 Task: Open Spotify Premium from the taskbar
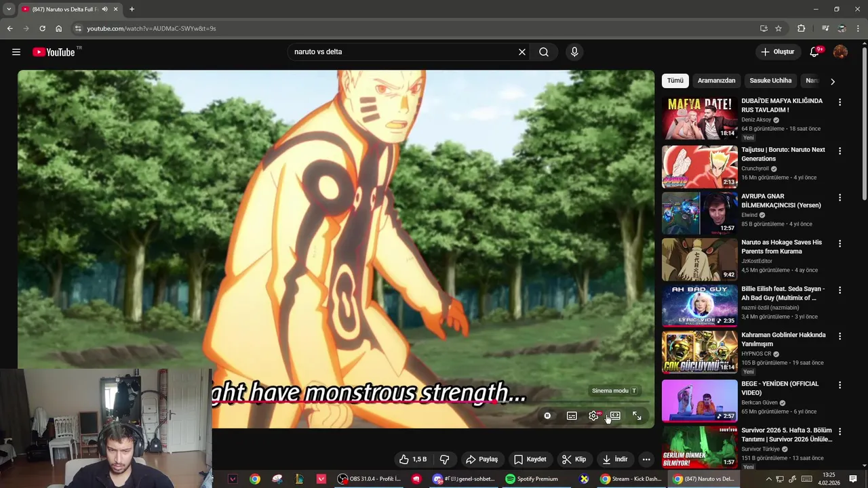pyautogui.click(x=532, y=479)
